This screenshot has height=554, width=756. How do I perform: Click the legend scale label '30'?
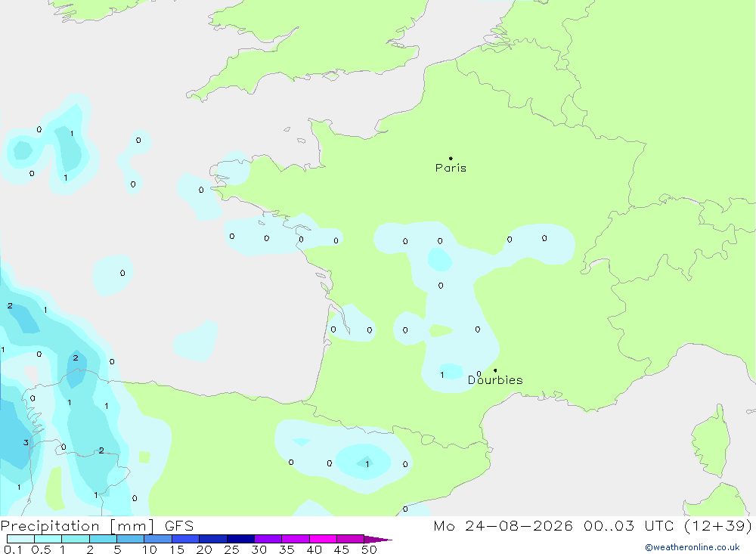point(259,549)
